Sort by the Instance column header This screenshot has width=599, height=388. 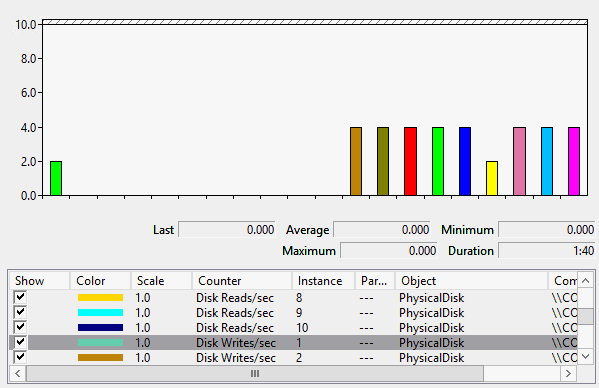coord(324,281)
